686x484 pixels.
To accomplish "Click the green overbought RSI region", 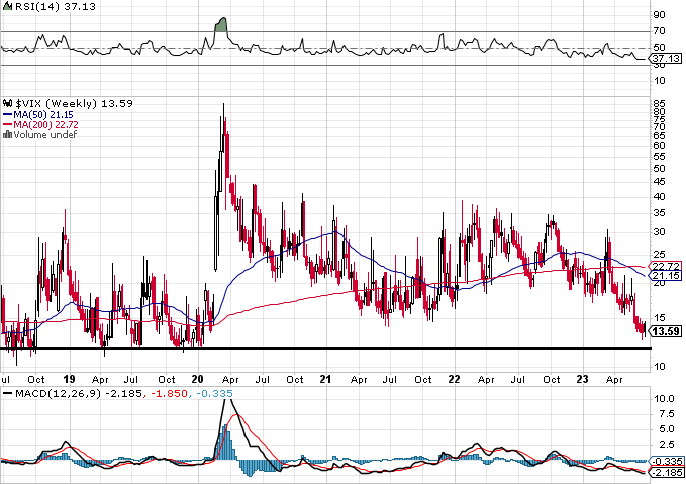I will click(220, 25).
